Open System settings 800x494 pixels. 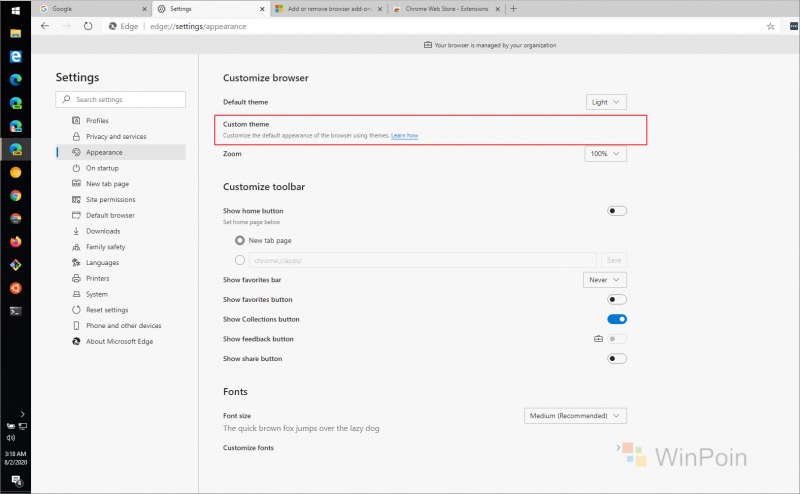tap(121, 294)
